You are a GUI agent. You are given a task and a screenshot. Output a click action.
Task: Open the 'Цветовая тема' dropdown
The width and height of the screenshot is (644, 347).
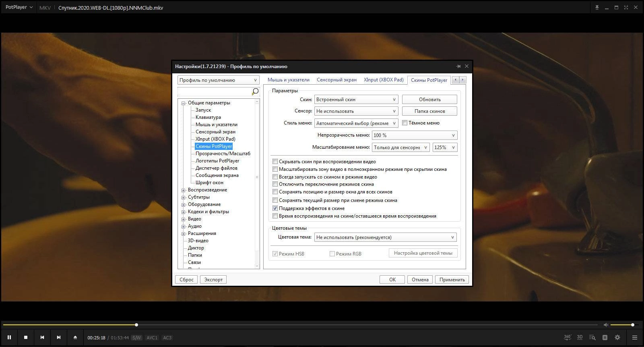coord(386,237)
